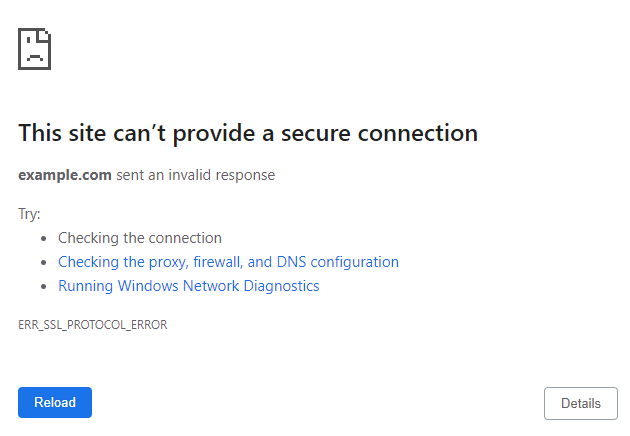Open Checking the proxy, firewall, and DNS configuration link

pos(228,262)
